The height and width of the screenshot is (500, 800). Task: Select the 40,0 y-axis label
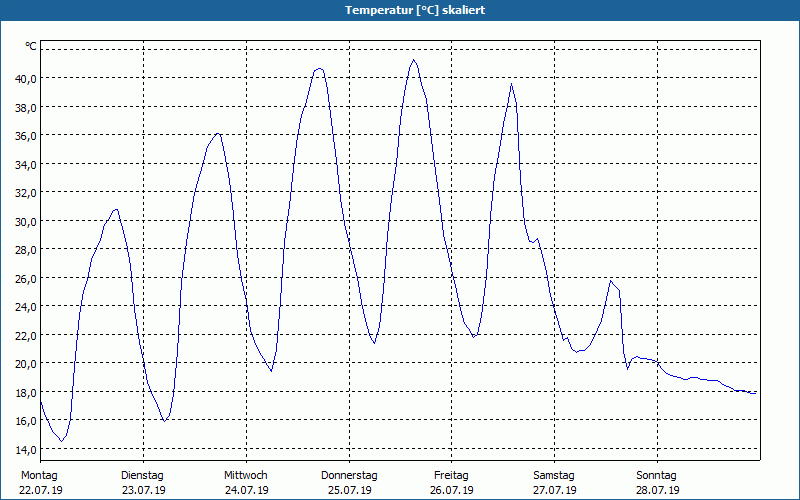tap(25, 78)
